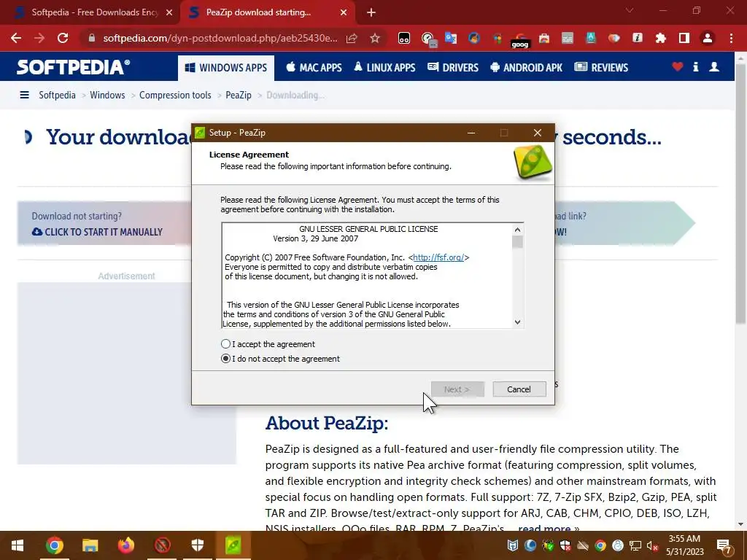Click Compression tools breadcrumb
The width and height of the screenshot is (747, 560).
pos(175,95)
